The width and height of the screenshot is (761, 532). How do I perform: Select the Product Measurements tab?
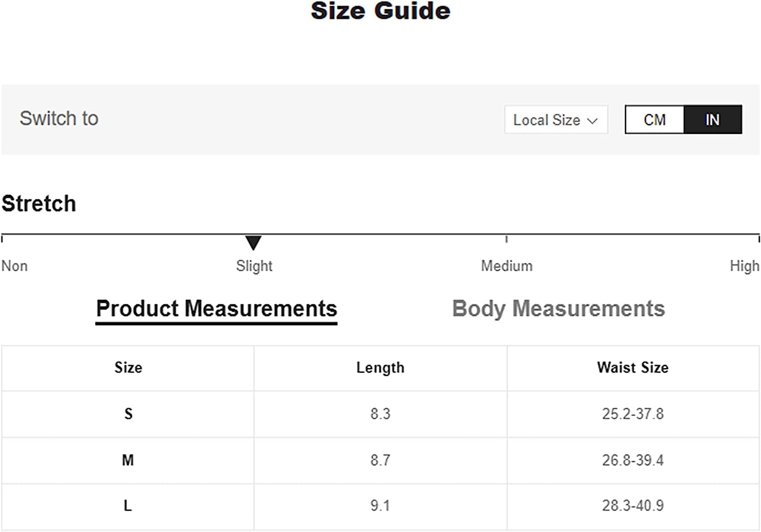point(217,308)
